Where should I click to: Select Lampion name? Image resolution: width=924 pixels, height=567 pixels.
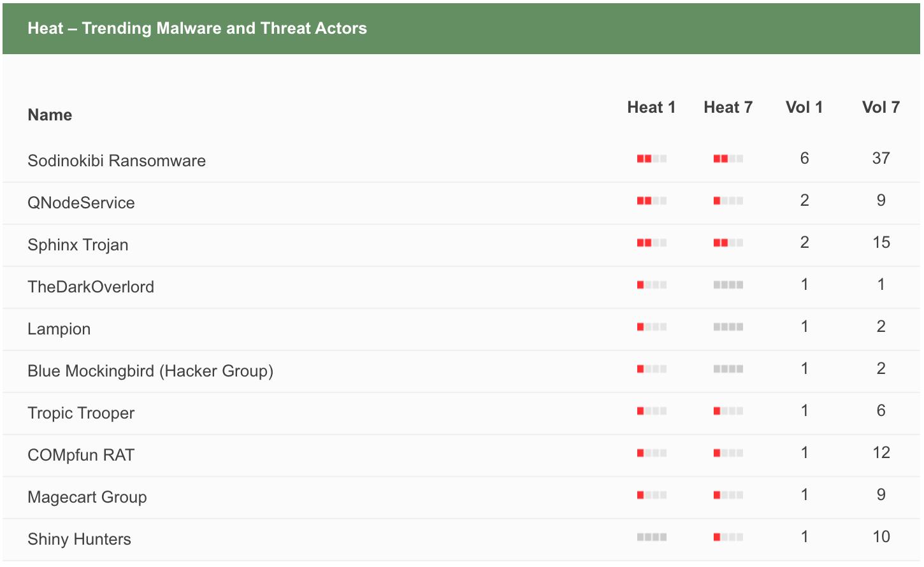click(59, 329)
